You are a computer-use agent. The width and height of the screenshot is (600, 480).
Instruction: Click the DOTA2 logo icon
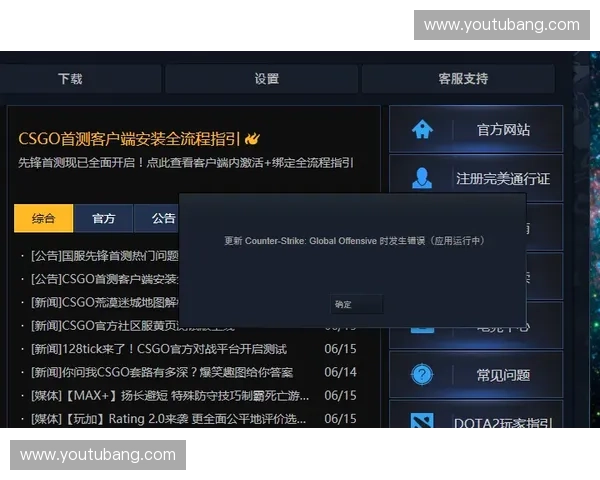[422, 420]
